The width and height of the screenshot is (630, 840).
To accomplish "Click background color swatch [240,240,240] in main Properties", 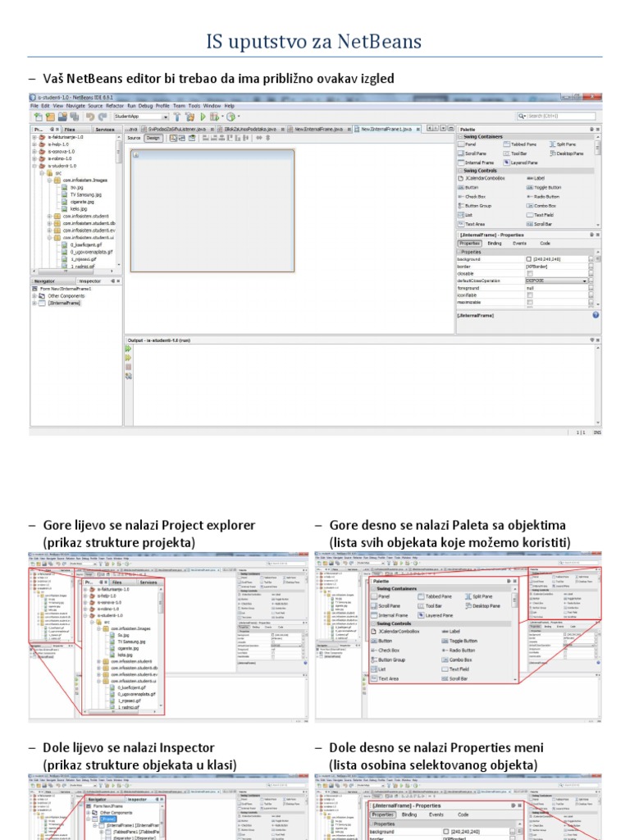I will 529,259.
